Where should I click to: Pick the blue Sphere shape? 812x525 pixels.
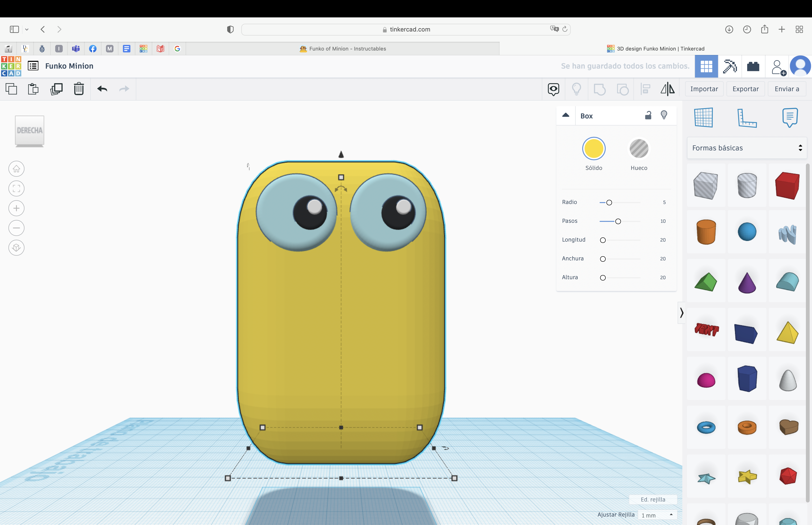click(747, 232)
